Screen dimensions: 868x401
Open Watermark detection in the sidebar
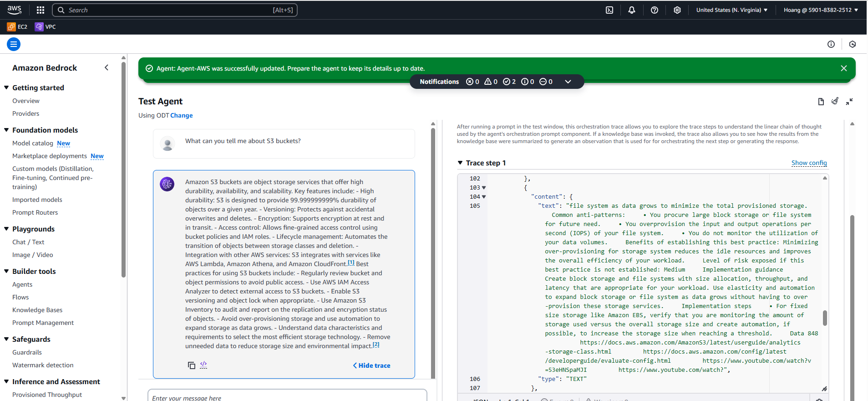pos(43,365)
